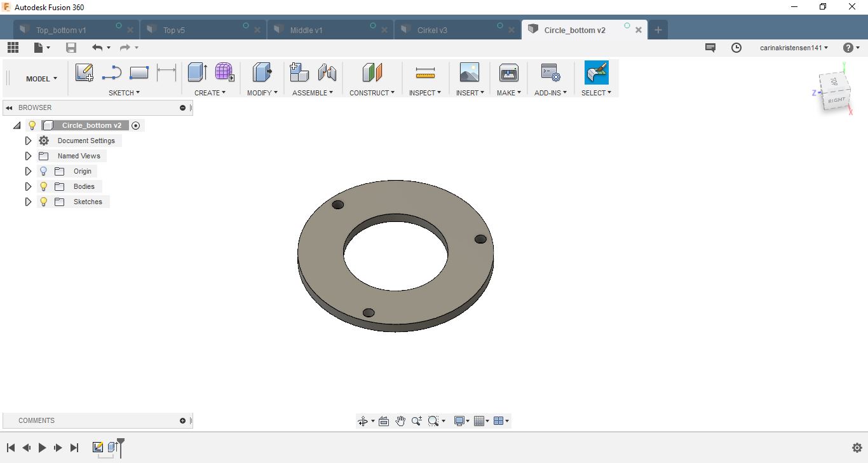This screenshot has width=868, height=463.
Task: Toggle visibility bulb for Circle_bottom v2
Action: pos(32,125)
